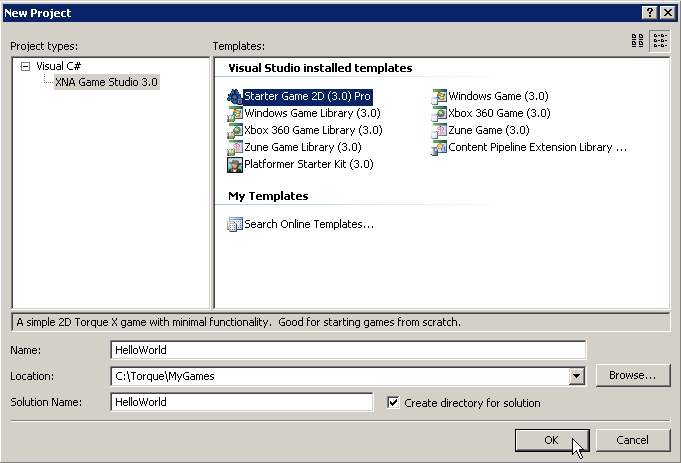The height and width of the screenshot is (463, 681).
Task: Click the Xbox 360 Game Library icon
Action: tap(235, 130)
